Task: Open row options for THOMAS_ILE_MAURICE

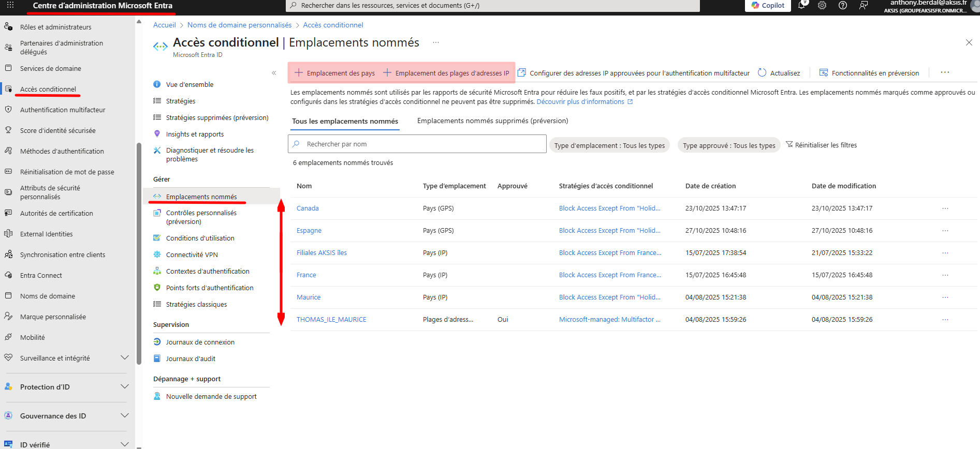Action: [945, 320]
